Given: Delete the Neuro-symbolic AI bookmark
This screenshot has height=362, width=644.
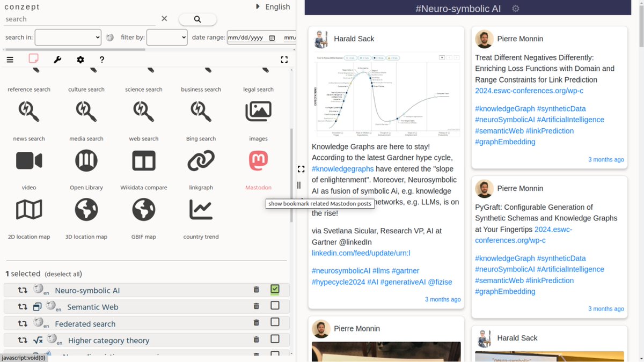Looking at the screenshot, I should pos(257,290).
